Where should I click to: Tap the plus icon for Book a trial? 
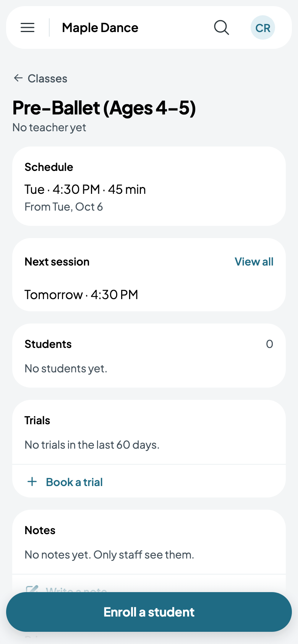click(32, 481)
